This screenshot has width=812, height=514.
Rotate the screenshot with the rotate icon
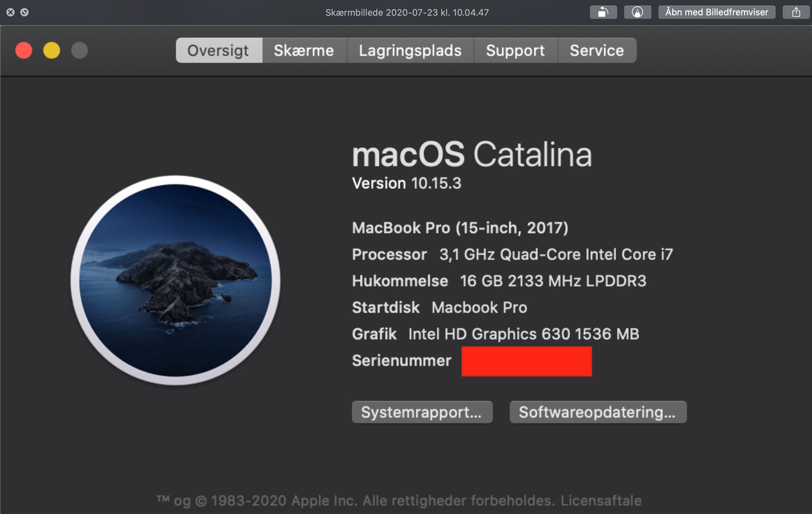click(x=603, y=12)
